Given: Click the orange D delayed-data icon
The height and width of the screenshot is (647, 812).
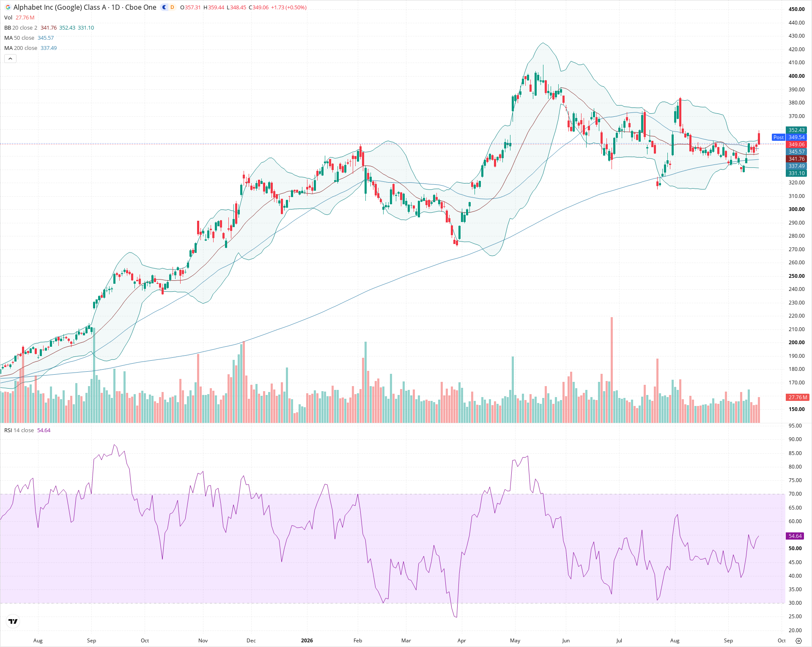Looking at the screenshot, I should tap(172, 7).
